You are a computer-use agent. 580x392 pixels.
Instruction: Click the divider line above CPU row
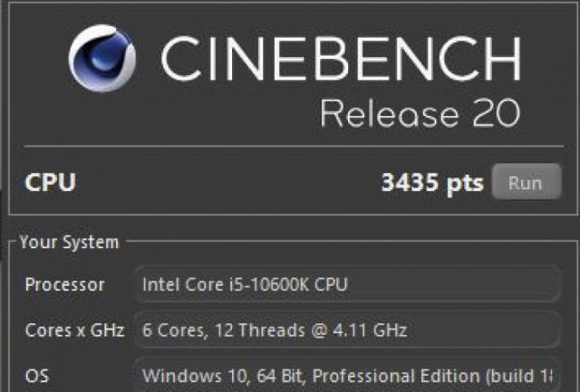[290, 147]
